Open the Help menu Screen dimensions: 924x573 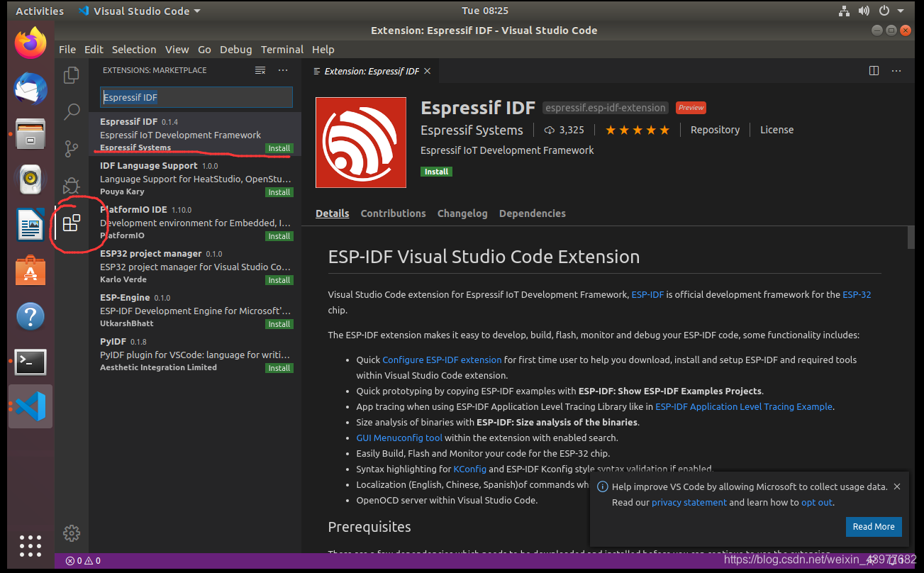pyautogui.click(x=323, y=50)
